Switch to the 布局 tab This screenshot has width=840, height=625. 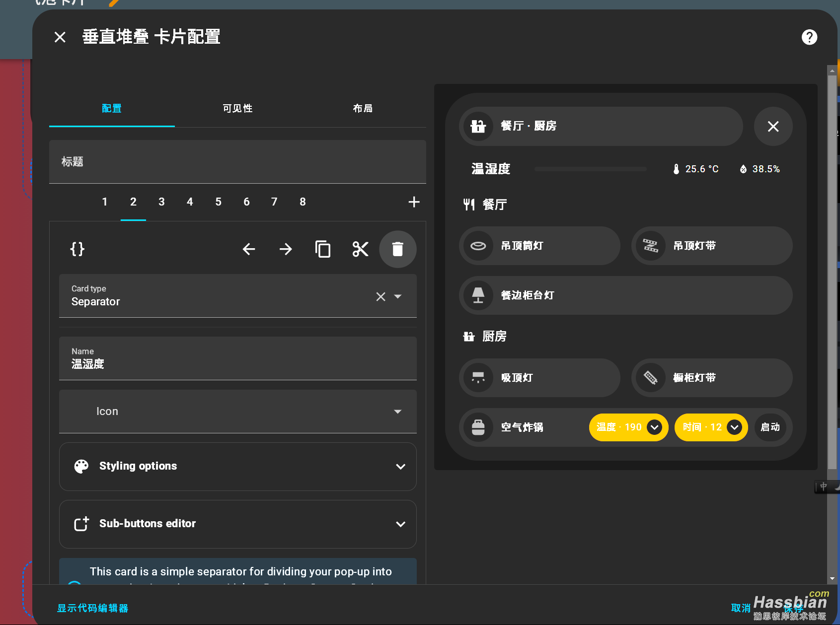click(x=363, y=108)
